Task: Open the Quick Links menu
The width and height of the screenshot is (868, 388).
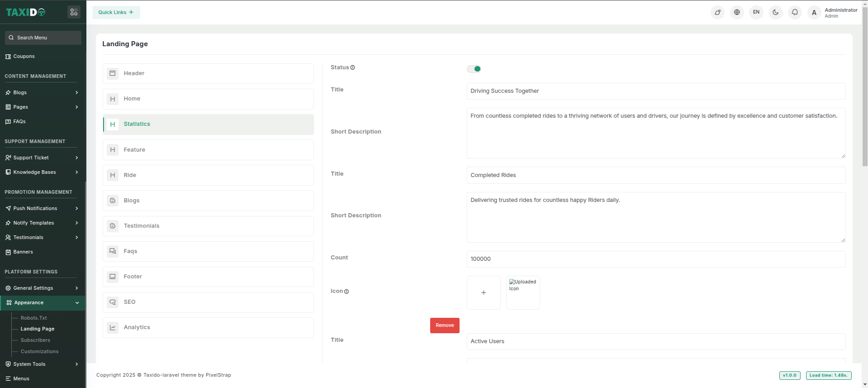Action: (116, 12)
